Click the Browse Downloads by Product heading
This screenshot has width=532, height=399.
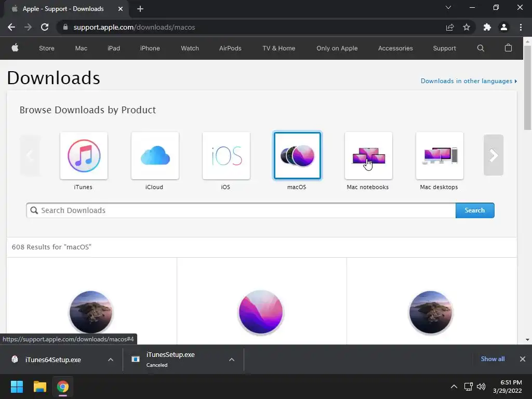[87, 110]
